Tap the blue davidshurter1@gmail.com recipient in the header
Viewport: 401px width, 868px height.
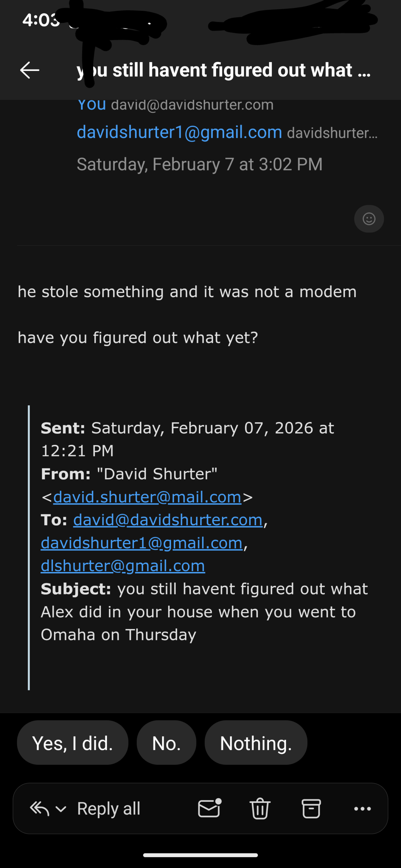click(179, 132)
